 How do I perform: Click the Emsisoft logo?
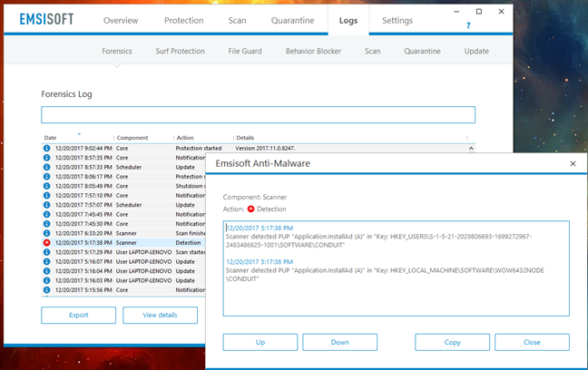coord(46,19)
